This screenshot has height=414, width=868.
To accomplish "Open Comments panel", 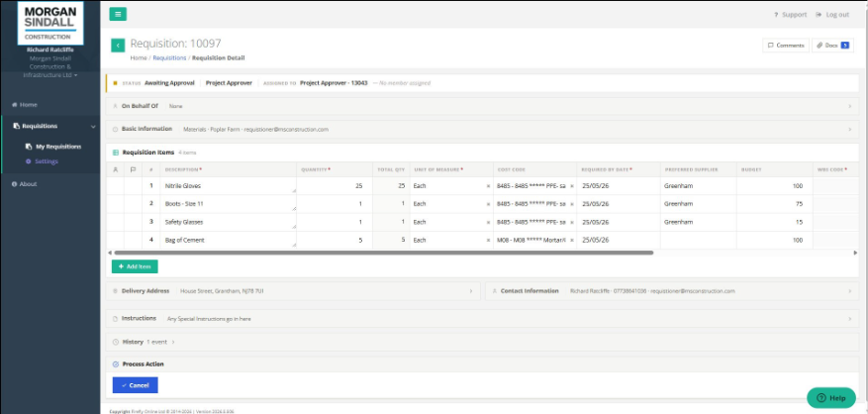I will [786, 46].
